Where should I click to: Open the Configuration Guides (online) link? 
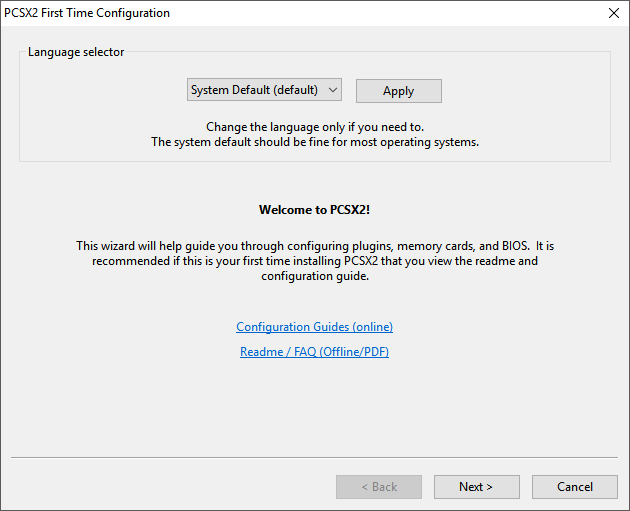click(314, 327)
